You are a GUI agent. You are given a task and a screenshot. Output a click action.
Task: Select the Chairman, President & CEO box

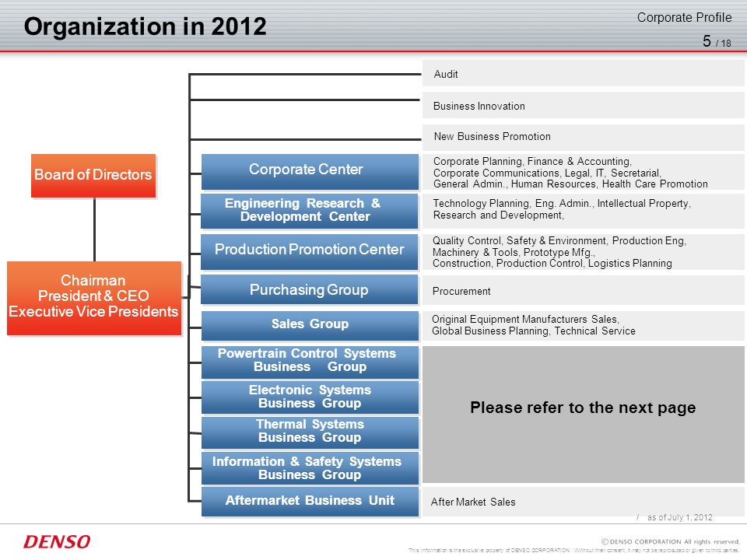click(x=94, y=298)
